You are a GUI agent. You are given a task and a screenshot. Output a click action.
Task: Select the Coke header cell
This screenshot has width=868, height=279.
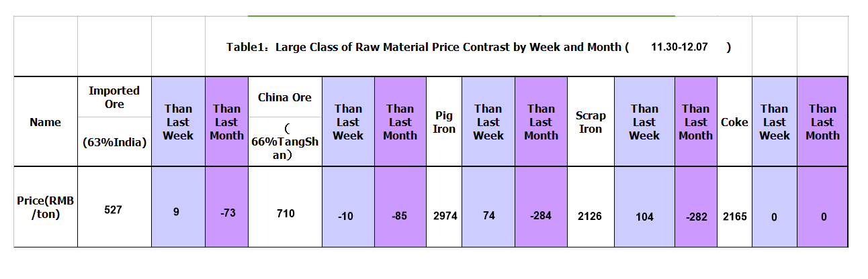pos(734,122)
